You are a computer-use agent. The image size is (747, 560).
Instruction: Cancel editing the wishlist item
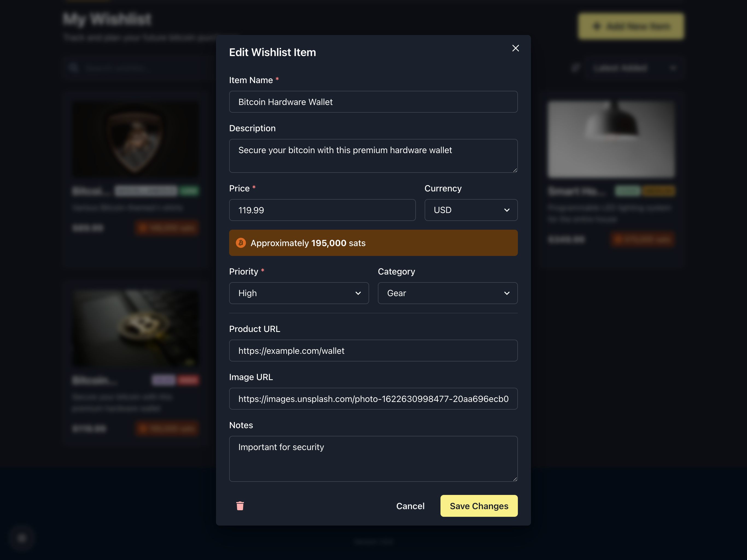(410, 506)
